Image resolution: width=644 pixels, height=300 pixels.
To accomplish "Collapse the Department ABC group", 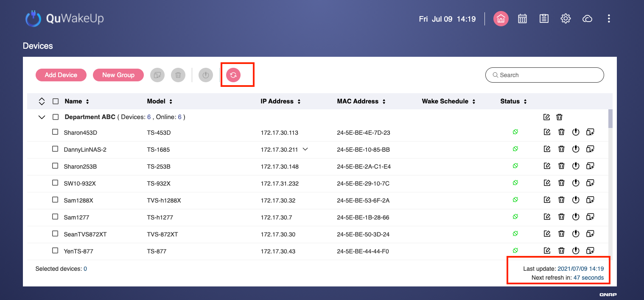I will [42, 117].
